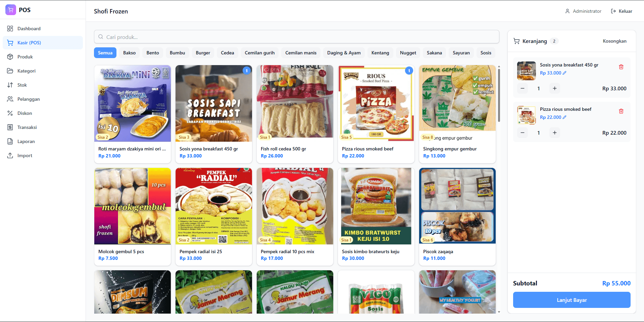The image size is (644, 322).
Task: Edit price of Pizza rious smoked beef
Action: (564, 117)
